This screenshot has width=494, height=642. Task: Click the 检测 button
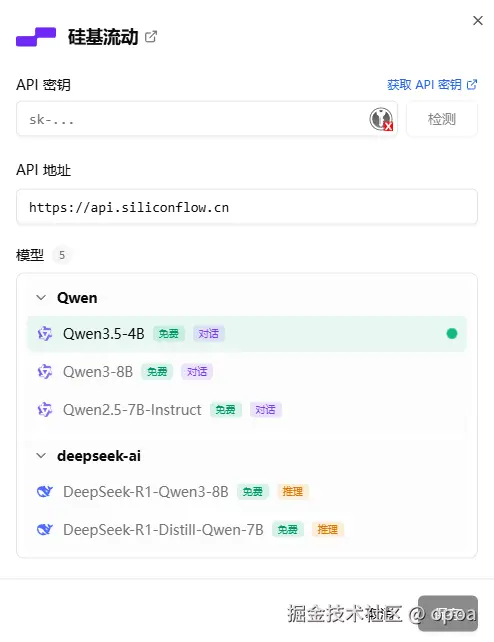click(x=442, y=119)
